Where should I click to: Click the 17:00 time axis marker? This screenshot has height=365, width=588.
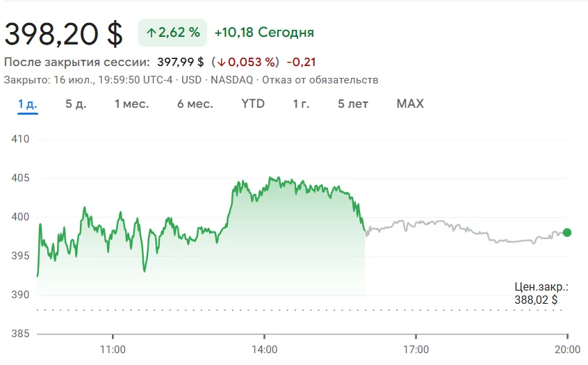click(416, 349)
